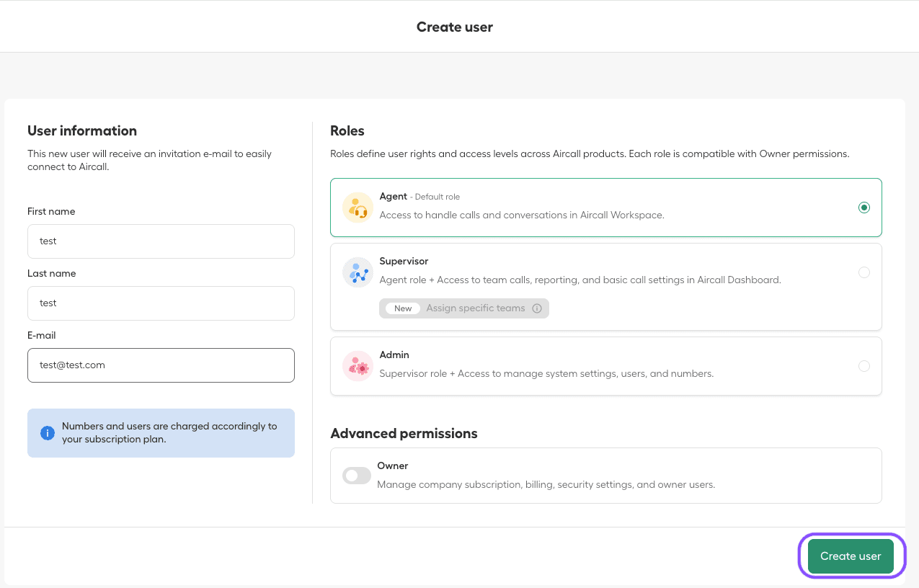Enable the Owner permissions toggle
Image resolution: width=919 pixels, height=588 pixels.
pos(357,476)
